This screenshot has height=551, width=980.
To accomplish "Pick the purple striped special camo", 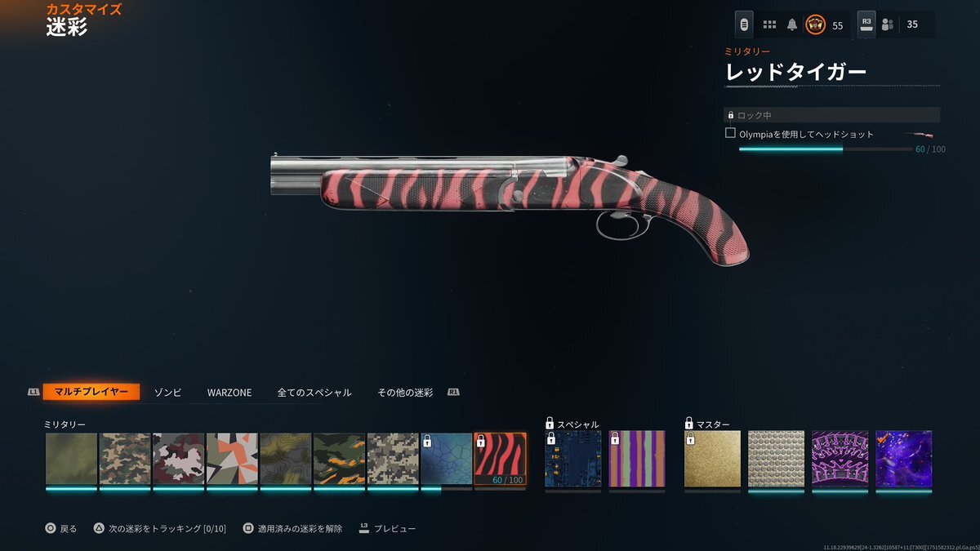I will coord(637,459).
